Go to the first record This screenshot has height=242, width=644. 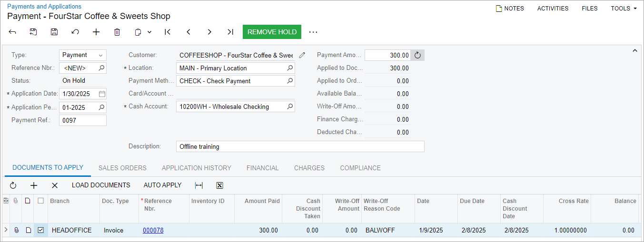click(x=168, y=32)
